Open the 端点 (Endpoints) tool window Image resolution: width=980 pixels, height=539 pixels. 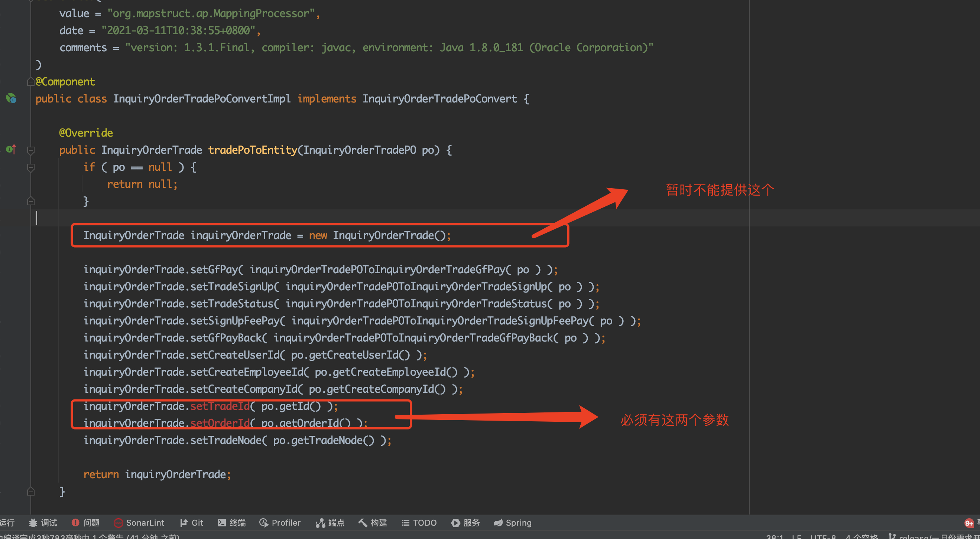click(330, 523)
